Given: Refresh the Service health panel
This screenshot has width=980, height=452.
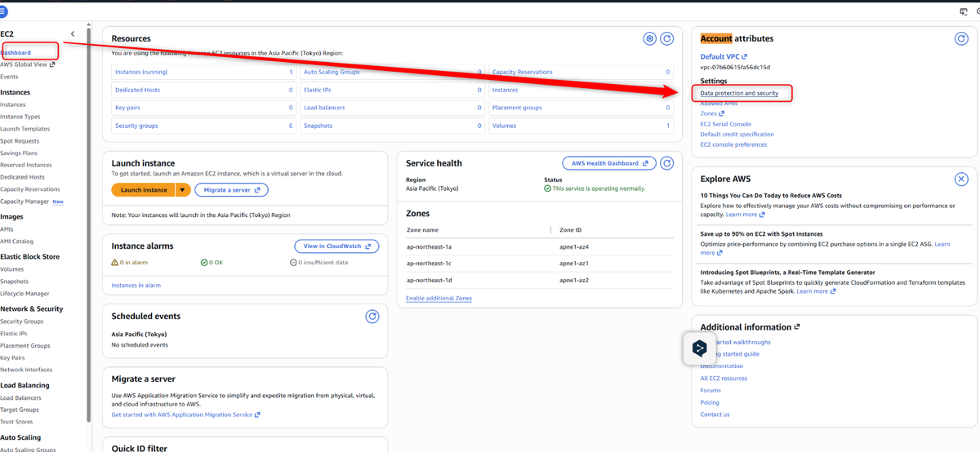Looking at the screenshot, I should pyautogui.click(x=667, y=163).
